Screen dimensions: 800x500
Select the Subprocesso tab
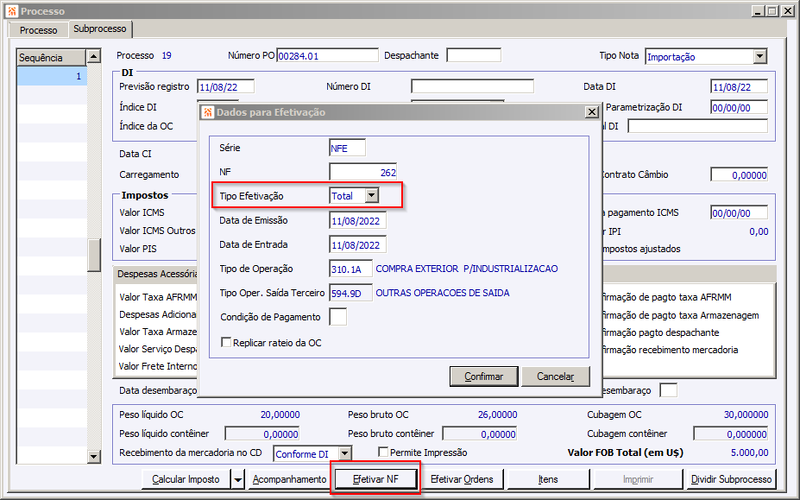tap(99, 29)
